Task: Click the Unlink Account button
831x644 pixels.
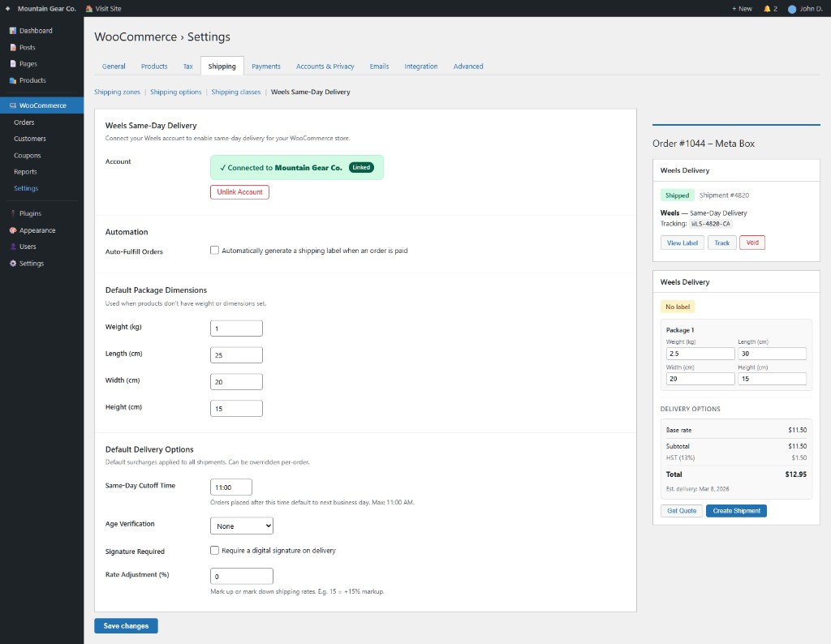Action: tap(239, 192)
